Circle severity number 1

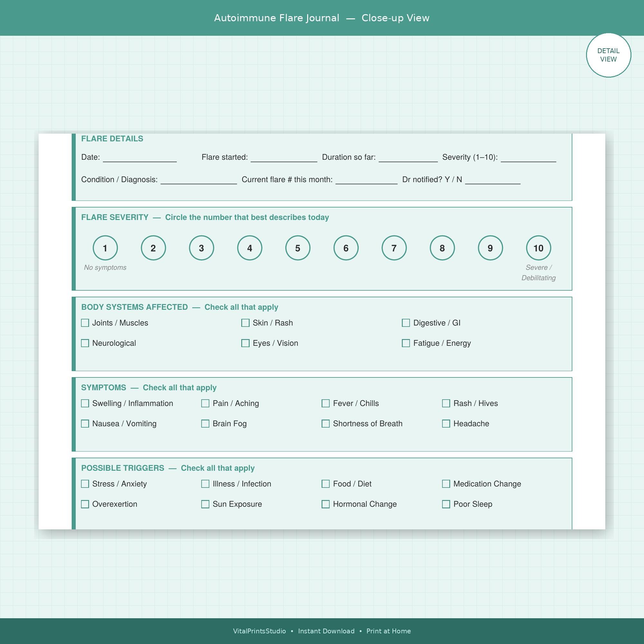[105, 248]
